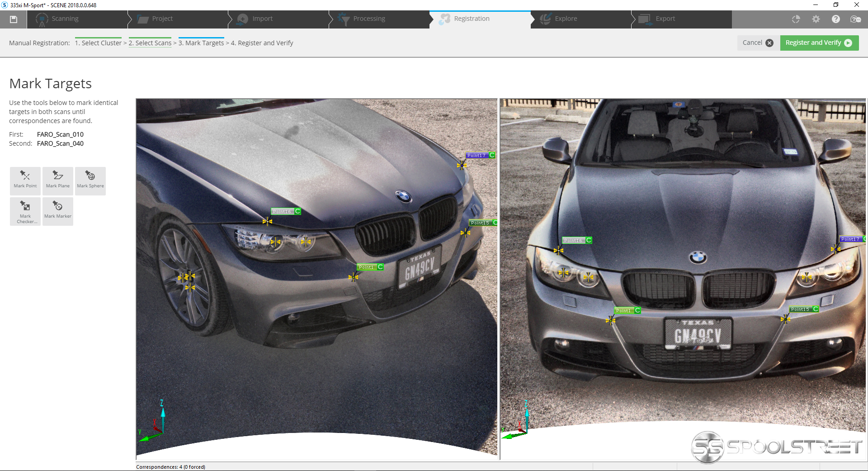Screen dimensions: 868x471
Task: Switch to the Project workflow tab
Action: point(178,19)
